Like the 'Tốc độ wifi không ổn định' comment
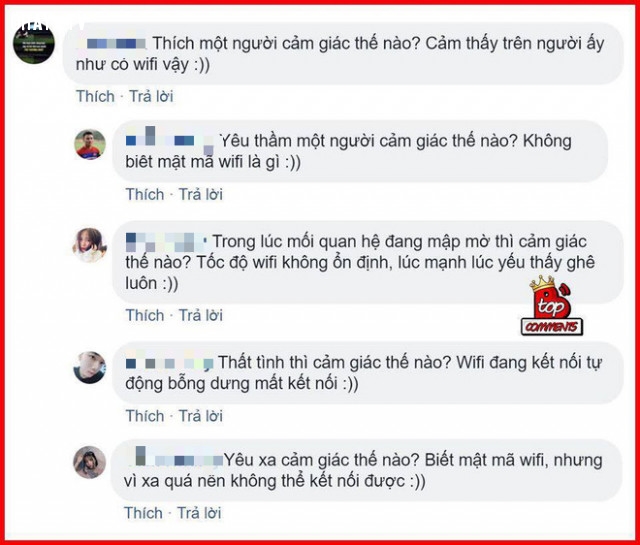This screenshot has width=640, height=545. coord(144,315)
